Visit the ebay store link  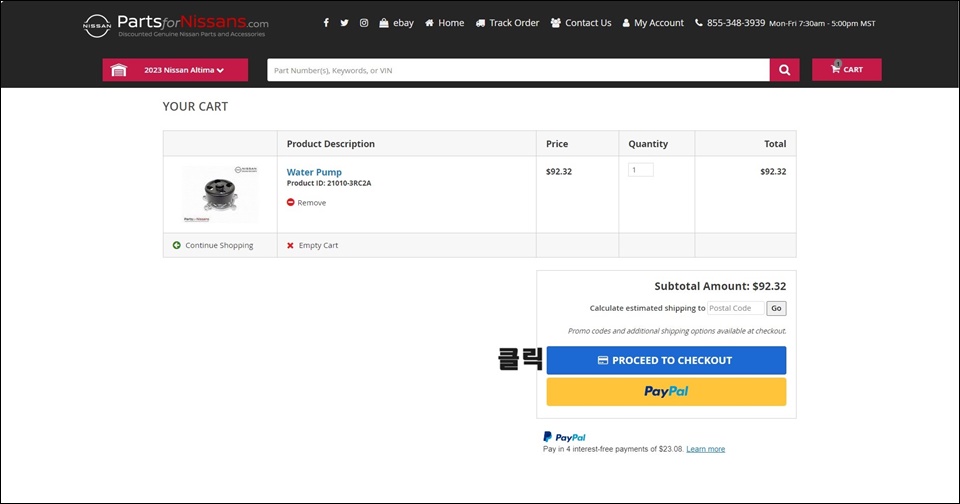click(396, 23)
